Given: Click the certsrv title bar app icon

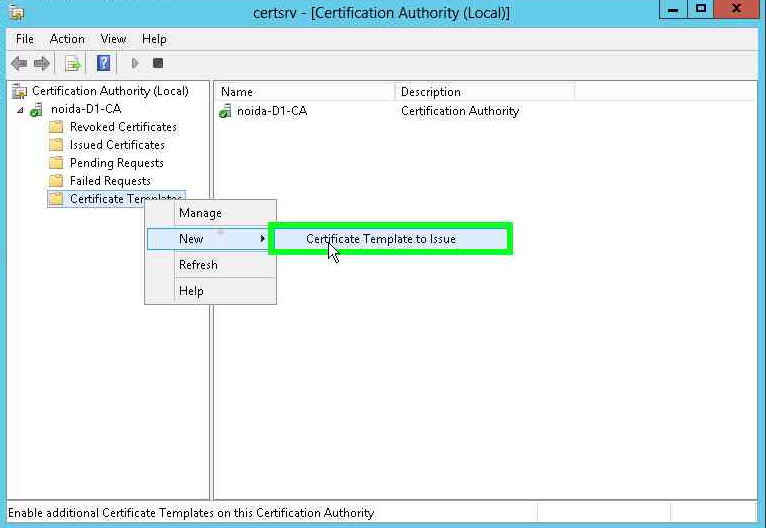Looking at the screenshot, I should click(17, 12).
